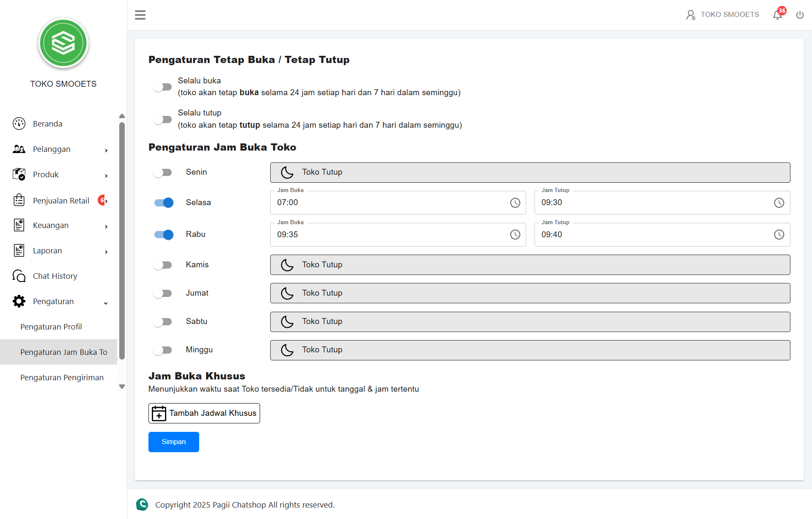Viewport: 812px width, 519px height.
Task: Click the Beranda dashboard icon
Action: pos(19,124)
